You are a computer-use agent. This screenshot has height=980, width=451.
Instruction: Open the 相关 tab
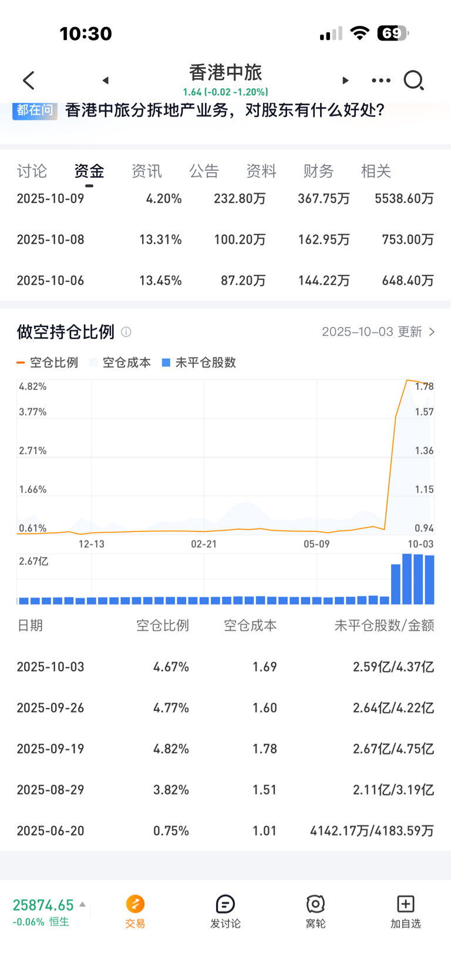[376, 171]
